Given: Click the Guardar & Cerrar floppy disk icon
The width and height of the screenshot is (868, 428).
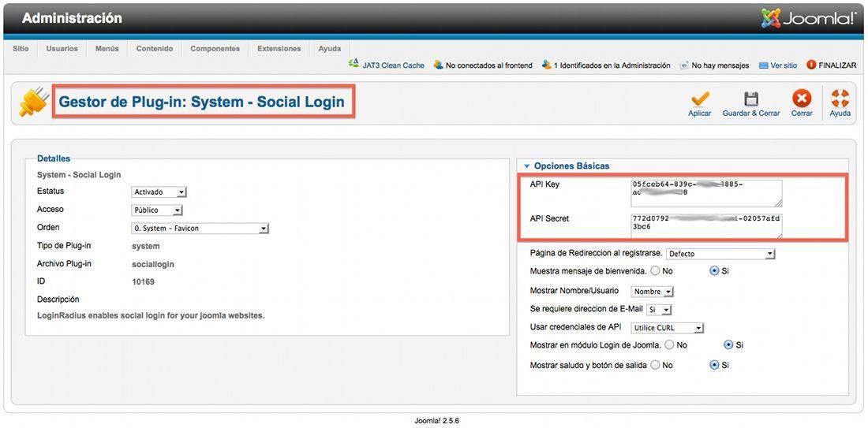Looking at the screenshot, I should (x=750, y=99).
